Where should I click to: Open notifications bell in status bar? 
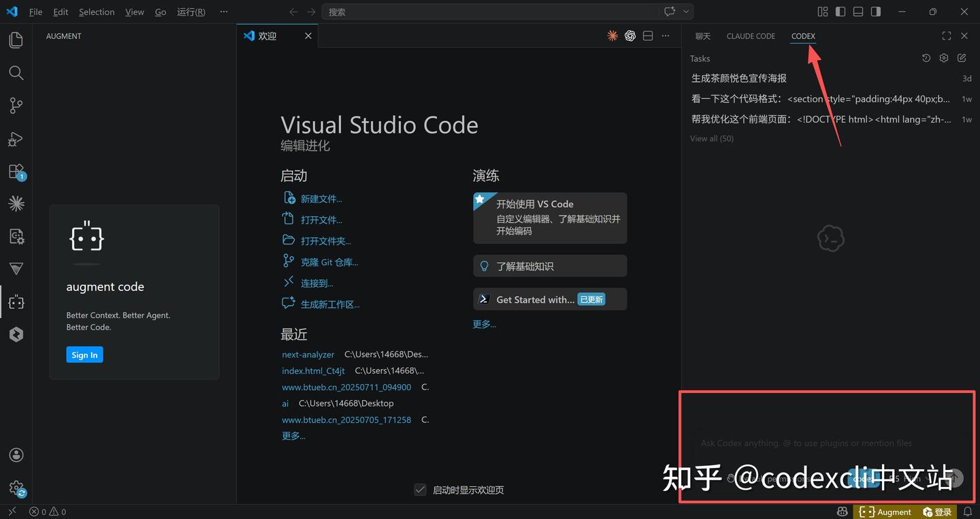[x=968, y=512]
